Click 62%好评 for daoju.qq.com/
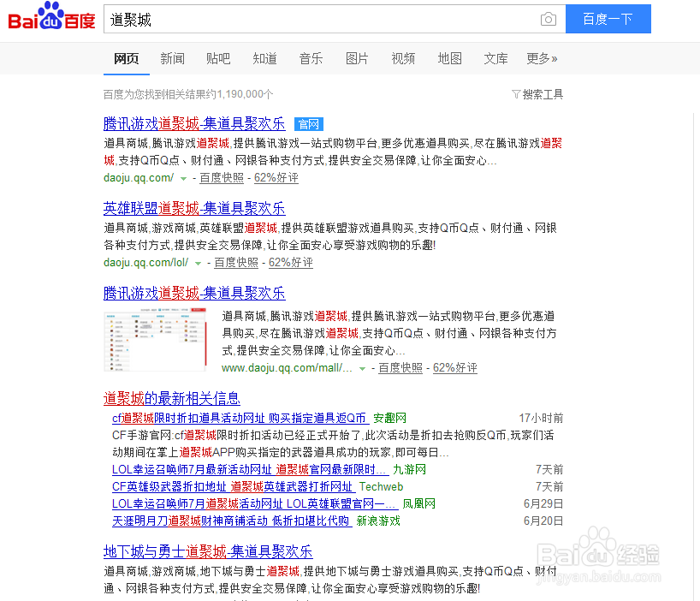 (276, 178)
